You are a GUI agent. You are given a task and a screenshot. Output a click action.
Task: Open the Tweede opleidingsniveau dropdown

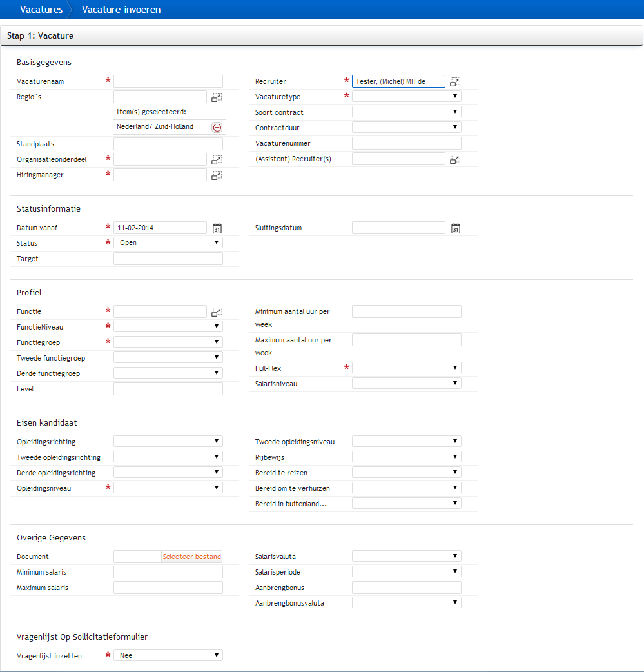tap(407, 441)
